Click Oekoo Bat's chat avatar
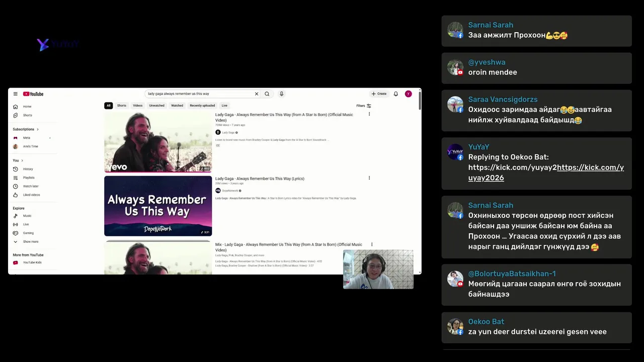The width and height of the screenshot is (644, 362). pos(455,327)
